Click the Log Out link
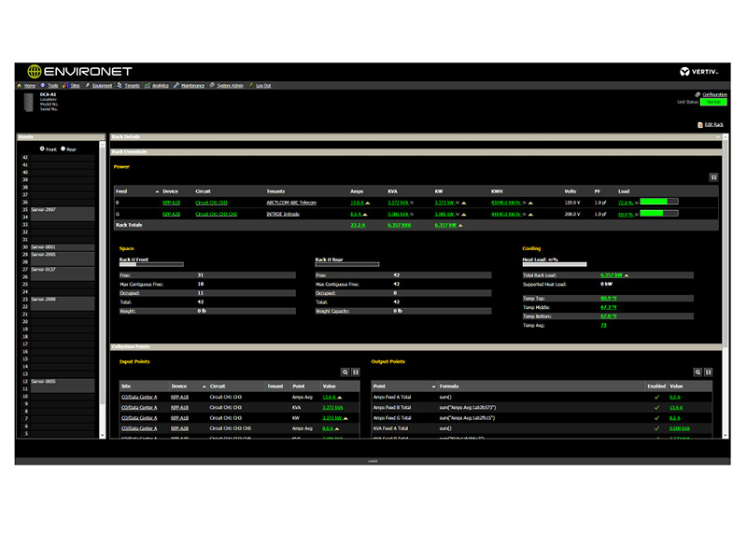This screenshot has width=747, height=560. point(262,86)
